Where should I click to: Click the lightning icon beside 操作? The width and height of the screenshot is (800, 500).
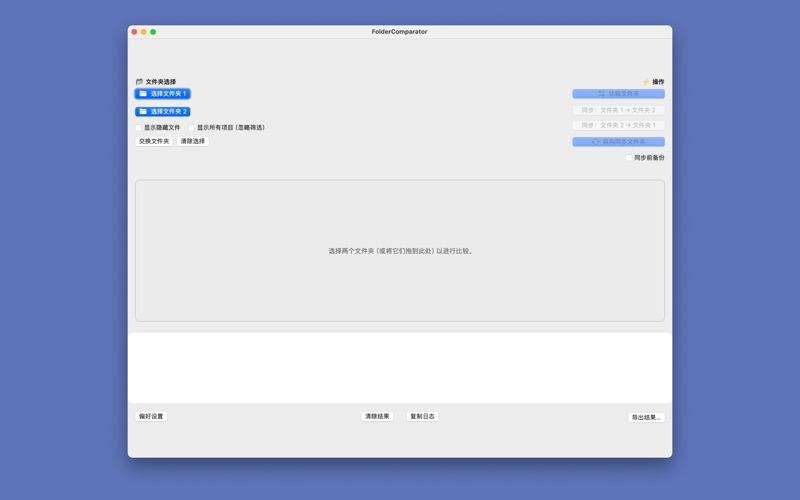(646, 82)
